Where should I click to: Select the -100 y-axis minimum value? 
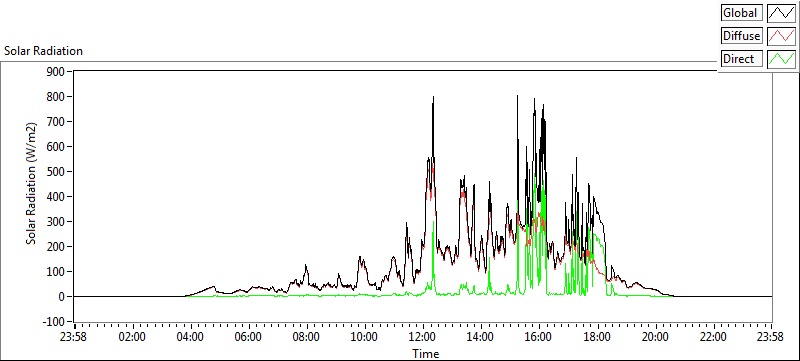point(55,322)
